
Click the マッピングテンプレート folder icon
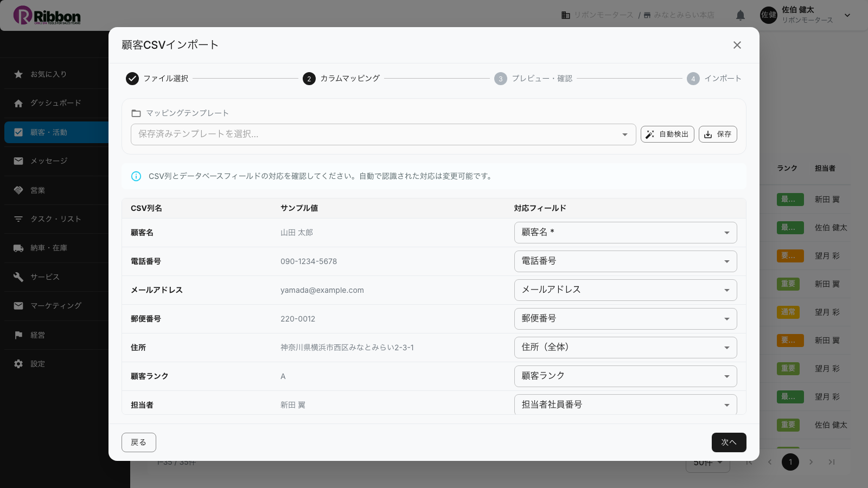click(x=136, y=113)
